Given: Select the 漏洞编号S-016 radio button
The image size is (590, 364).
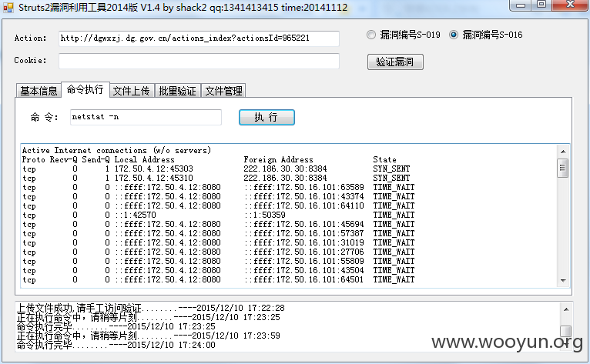Looking at the screenshot, I should click(454, 35).
